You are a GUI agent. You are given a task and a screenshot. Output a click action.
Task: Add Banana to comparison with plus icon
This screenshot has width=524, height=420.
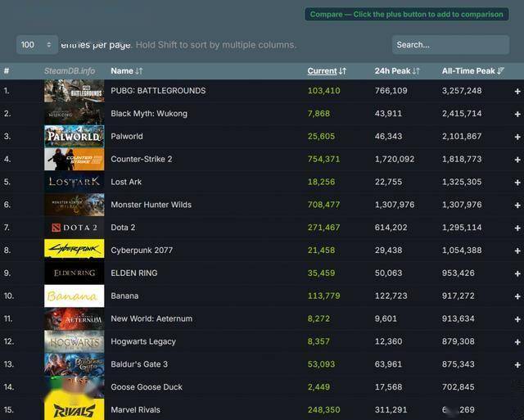click(x=517, y=296)
